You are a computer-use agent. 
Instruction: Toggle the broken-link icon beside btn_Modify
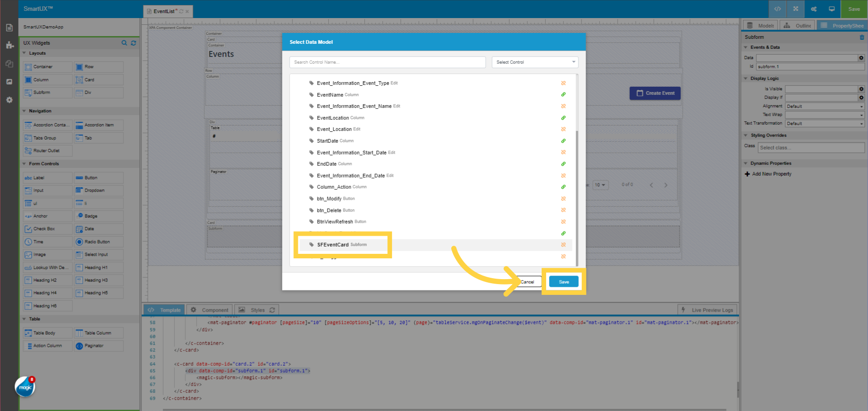tap(563, 199)
